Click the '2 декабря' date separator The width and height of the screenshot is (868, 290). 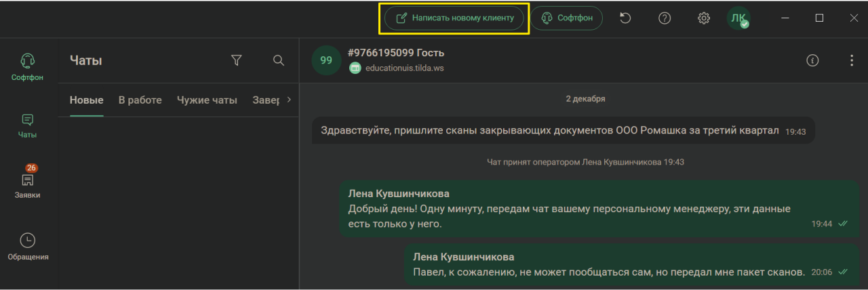tap(585, 98)
